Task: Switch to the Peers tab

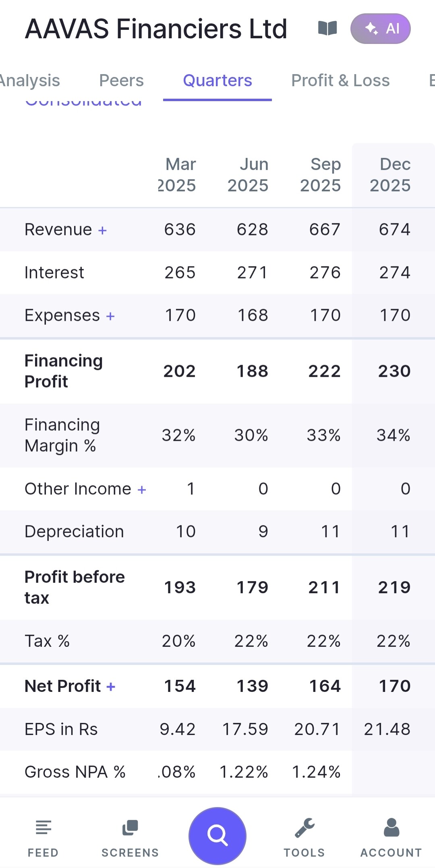Action: pyautogui.click(x=121, y=81)
